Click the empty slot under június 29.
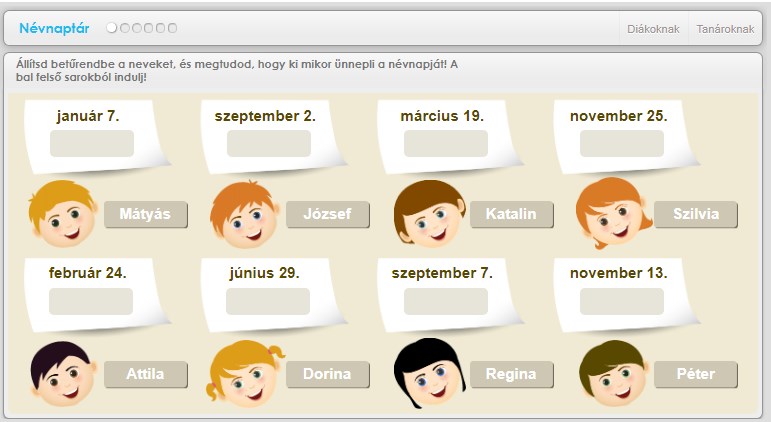Viewport: 771px width, 422px height. click(x=268, y=301)
